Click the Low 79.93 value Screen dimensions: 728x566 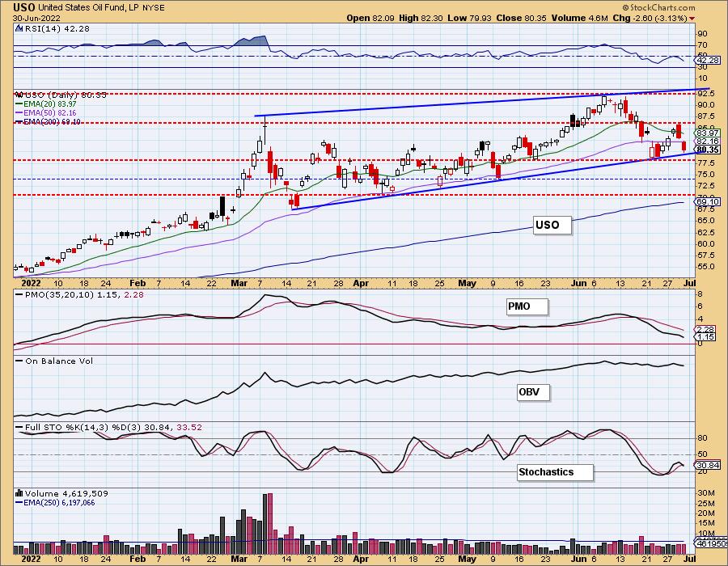469,18
